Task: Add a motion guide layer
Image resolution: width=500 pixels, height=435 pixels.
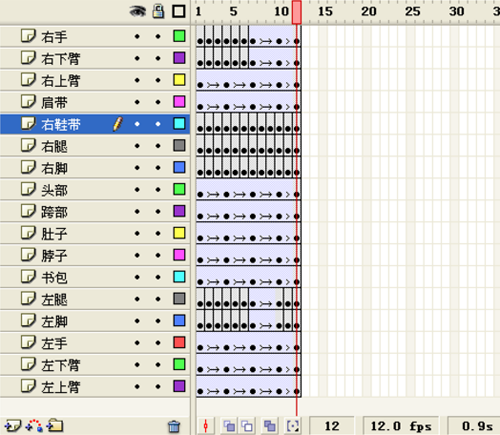Action: tap(34, 426)
